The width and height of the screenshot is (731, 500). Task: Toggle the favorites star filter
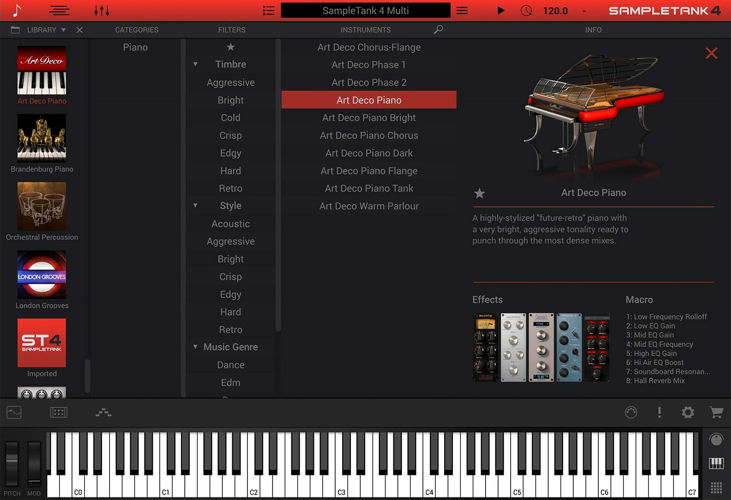click(231, 47)
